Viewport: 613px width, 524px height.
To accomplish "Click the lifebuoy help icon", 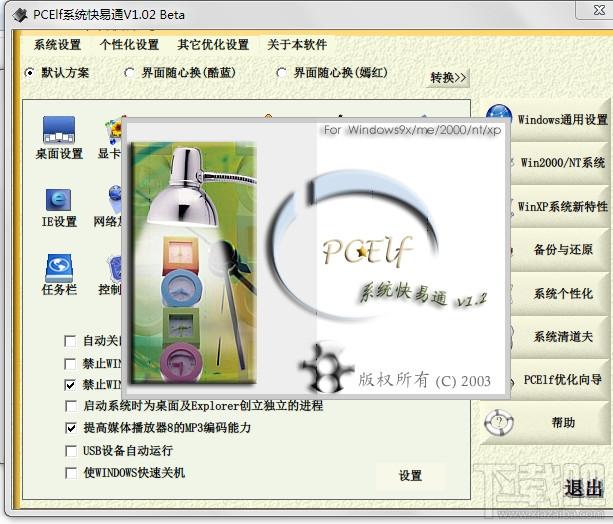I will coord(498,422).
